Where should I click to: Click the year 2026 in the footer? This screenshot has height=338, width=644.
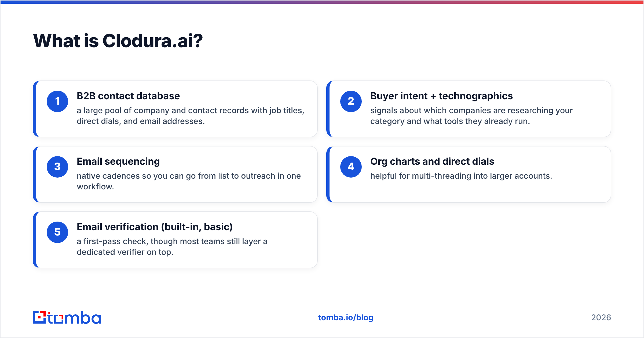click(x=601, y=318)
